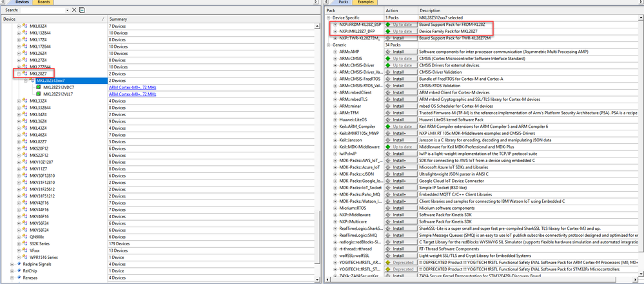Select the WPR1516 Series entry
The height and width of the screenshot is (284, 644).
tap(44, 257)
